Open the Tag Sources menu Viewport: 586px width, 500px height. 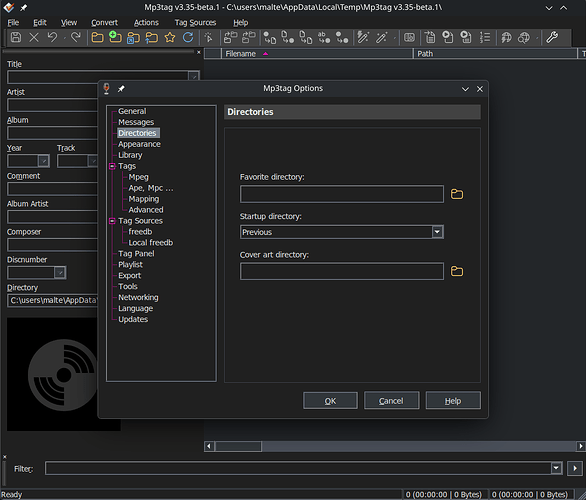pyautogui.click(x=195, y=23)
